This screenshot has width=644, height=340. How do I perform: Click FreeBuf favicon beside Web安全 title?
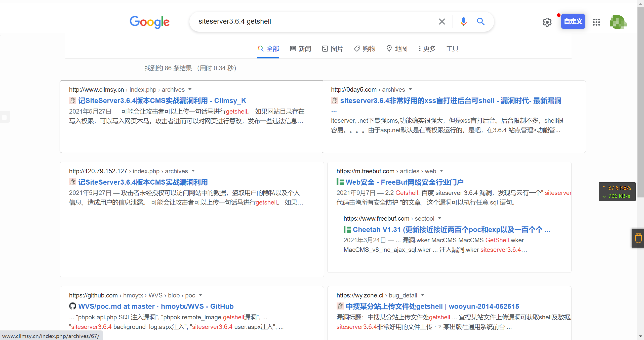pos(340,182)
